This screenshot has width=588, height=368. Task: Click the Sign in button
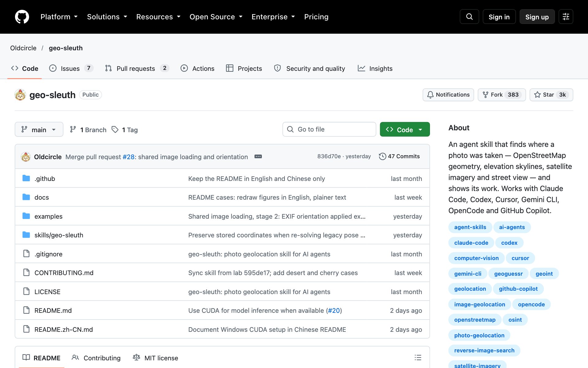click(499, 17)
